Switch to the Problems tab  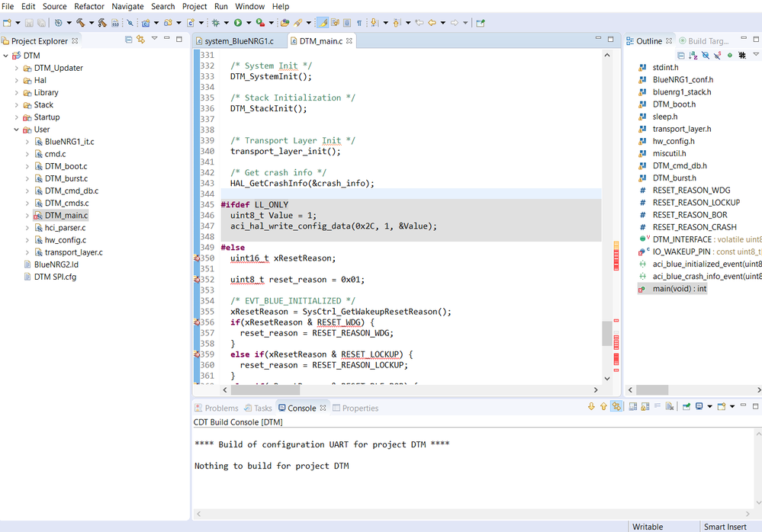point(217,409)
